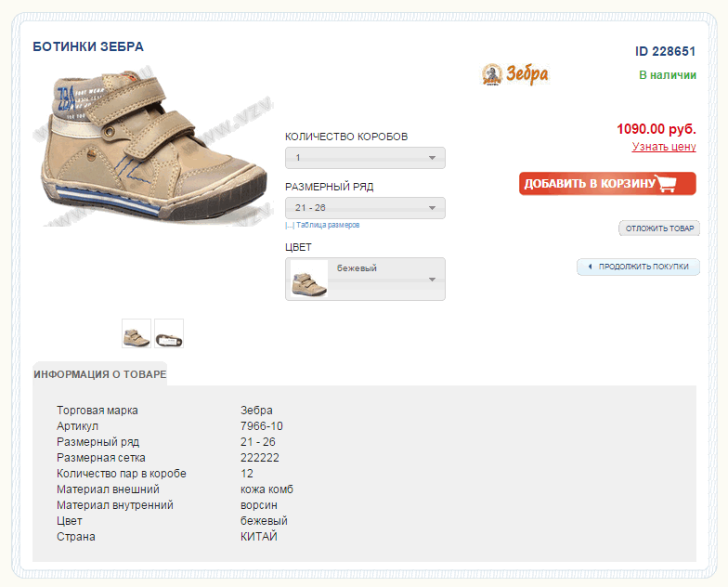Click the Зебра brand logo

[515, 74]
